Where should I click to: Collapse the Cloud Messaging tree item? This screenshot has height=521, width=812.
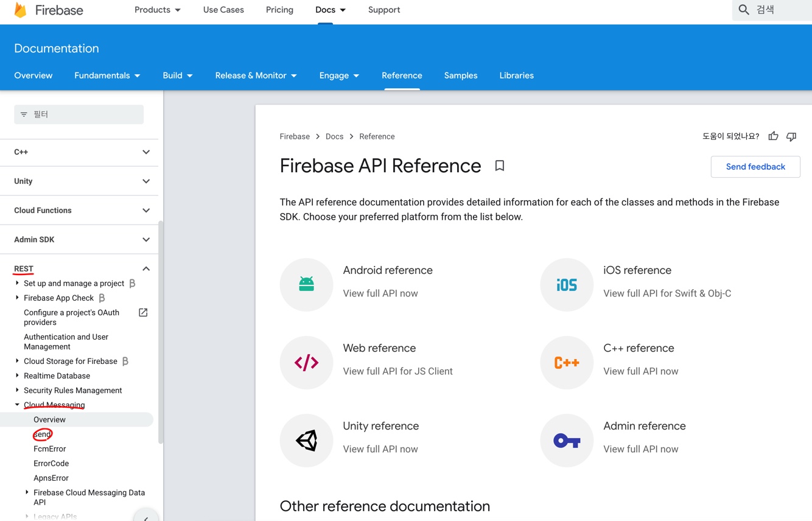click(x=17, y=405)
